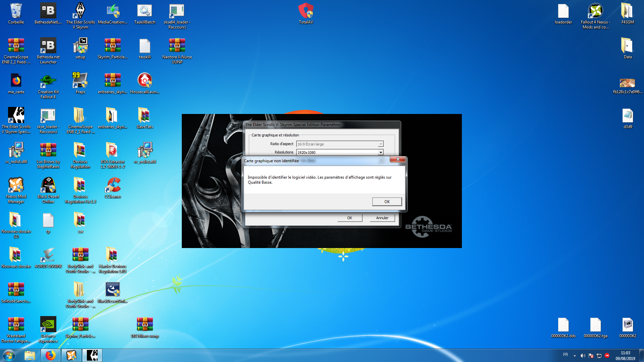
Task: Select The Elder Scrolls V Skyrim Speci... shortcut
Action: coord(16,121)
